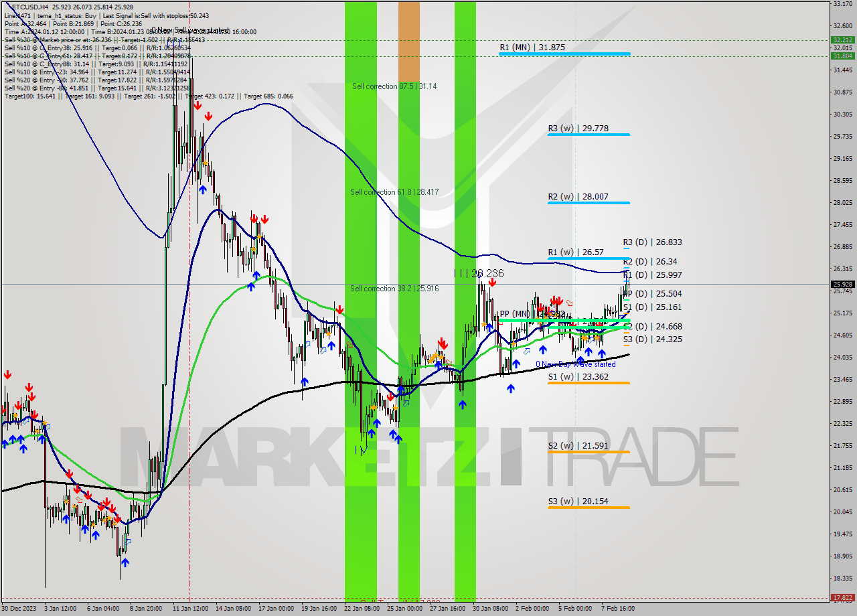Image resolution: width=857 pixels, height=616 pixels.
Task: Click the R3 (w) | 29.778 label
Action: click(x=578, y=128)
